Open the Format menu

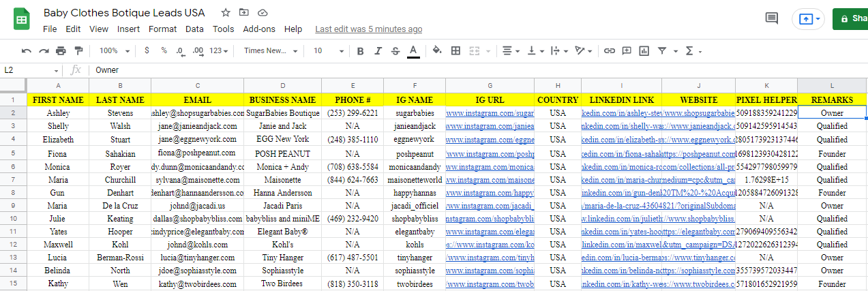pyautogui.click(x=162, y=29)
